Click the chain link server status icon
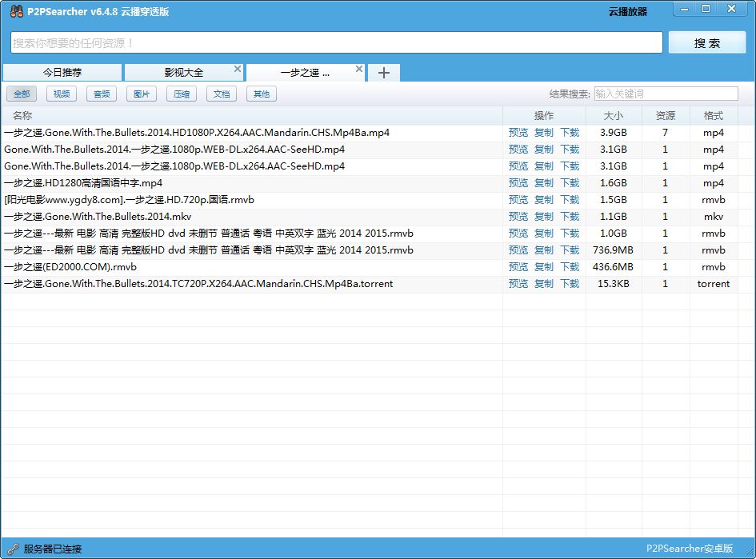This screenshot has width=756, height=559. tap(13, 549)
